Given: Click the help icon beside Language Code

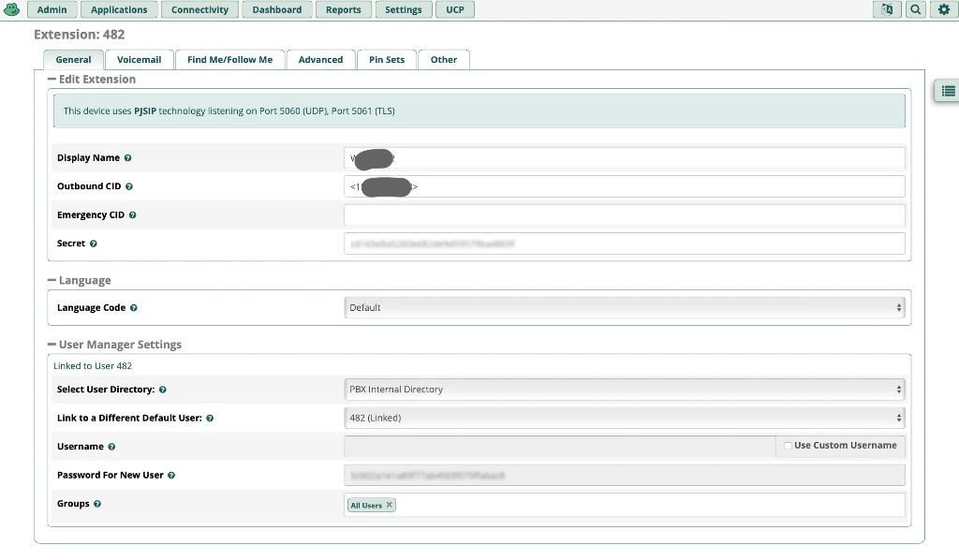Looking at the screenshot, I should click(133, 307).
